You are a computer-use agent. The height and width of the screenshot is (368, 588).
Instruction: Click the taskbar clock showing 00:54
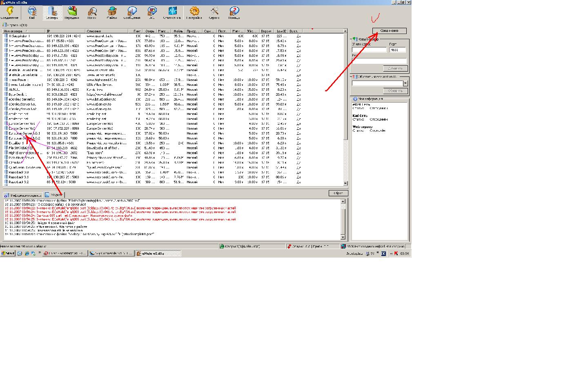click(x=404, y=254)
